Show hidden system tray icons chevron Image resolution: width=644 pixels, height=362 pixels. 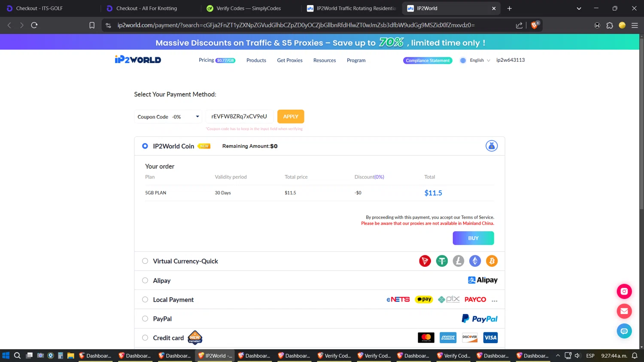558,356
